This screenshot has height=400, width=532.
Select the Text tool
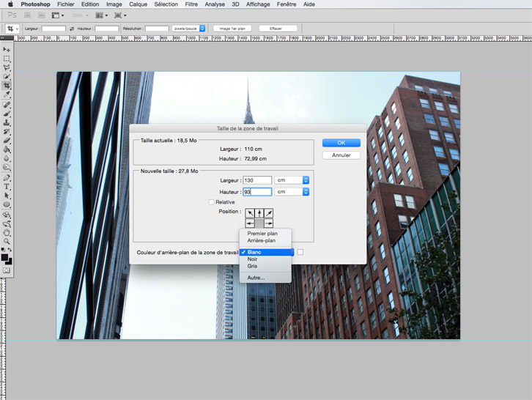coord(7,187)
